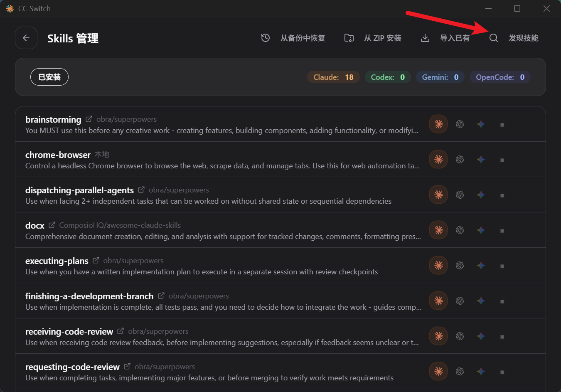Click the back arrow button
The image size is (561, 392).
(26, 38)
